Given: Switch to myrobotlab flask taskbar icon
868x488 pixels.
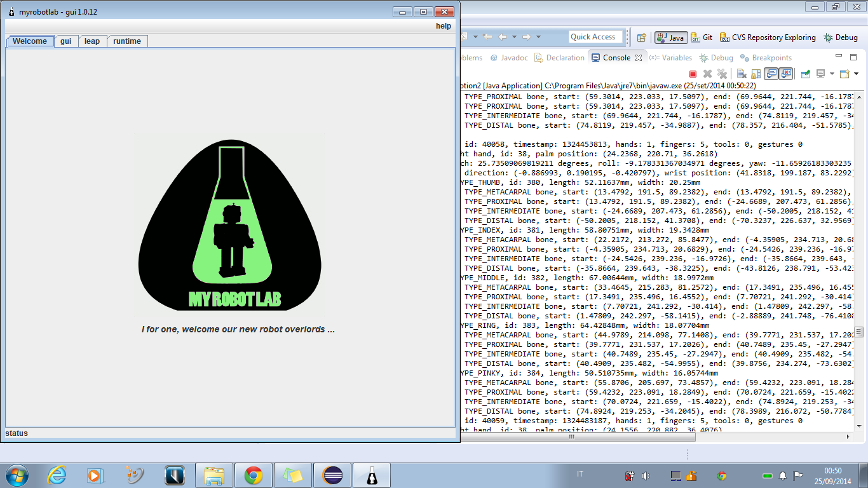Looking at the screenshot, I should (372, 475).
